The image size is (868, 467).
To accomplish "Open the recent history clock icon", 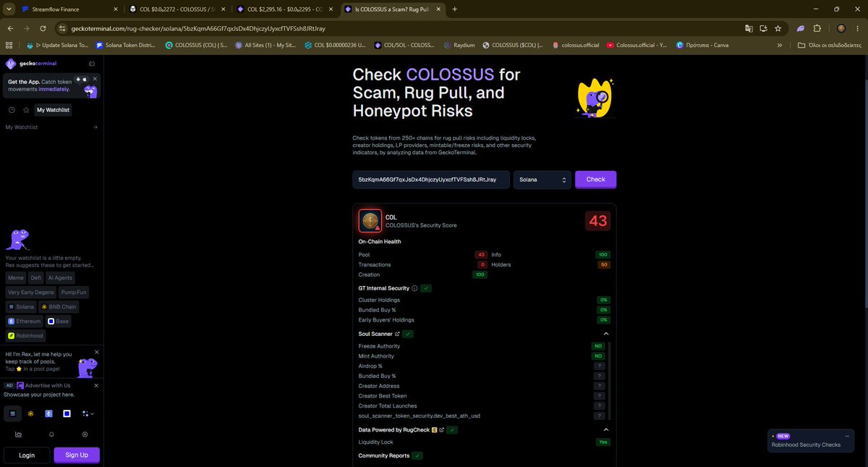I will pos(12,110).
